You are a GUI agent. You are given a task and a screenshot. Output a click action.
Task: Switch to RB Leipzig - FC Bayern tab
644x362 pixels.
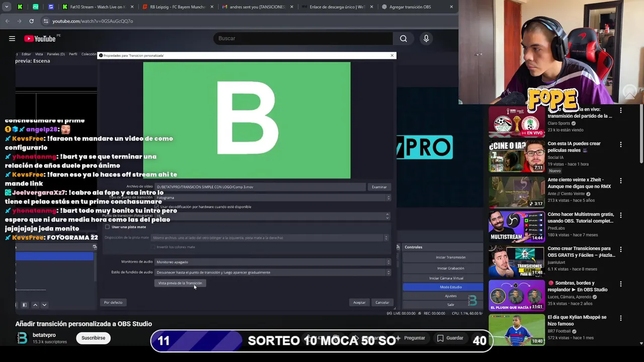point(178,7)
